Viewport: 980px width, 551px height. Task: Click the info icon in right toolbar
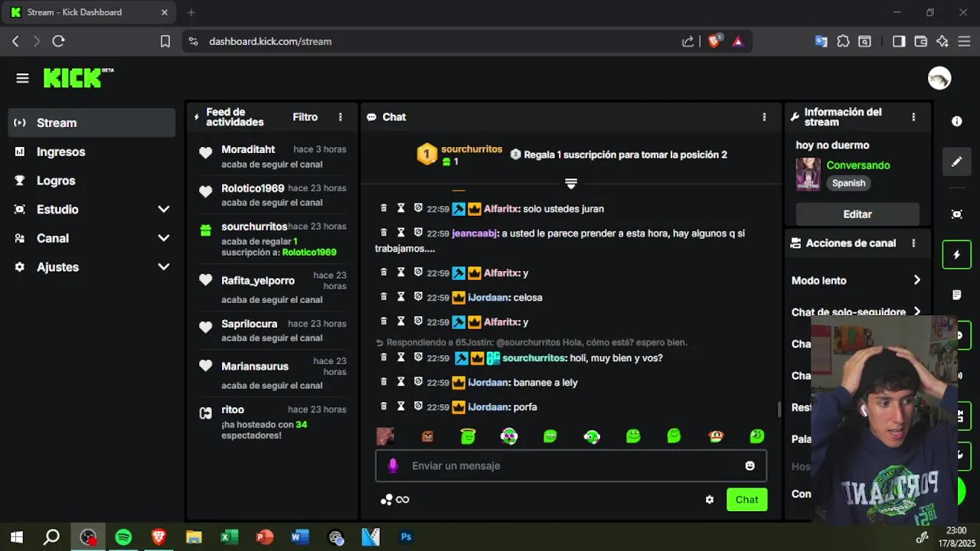[x=956, y=121]
